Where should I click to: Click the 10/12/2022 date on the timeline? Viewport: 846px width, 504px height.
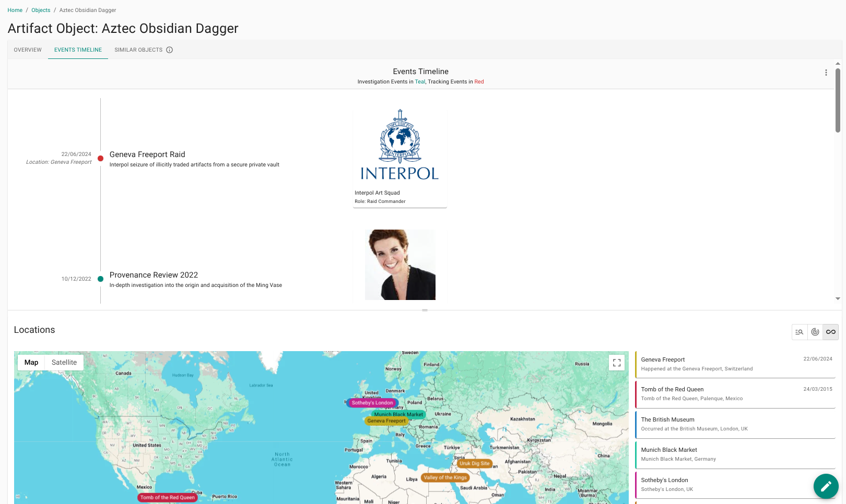point(76,279)
